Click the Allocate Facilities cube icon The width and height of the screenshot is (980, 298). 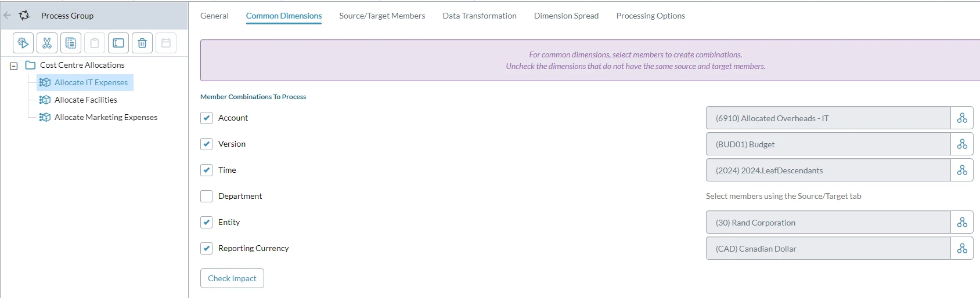[45, 100]
